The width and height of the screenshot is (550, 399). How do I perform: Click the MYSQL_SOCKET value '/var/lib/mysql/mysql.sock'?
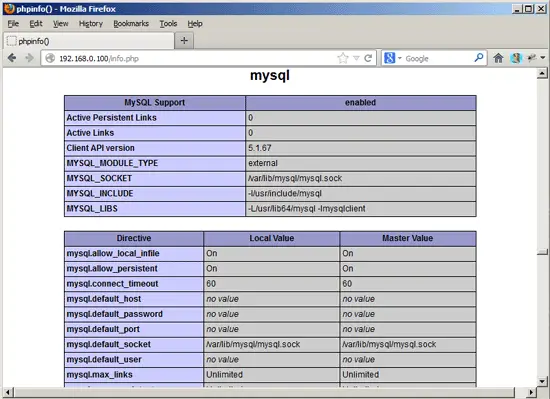pos(295,178)
